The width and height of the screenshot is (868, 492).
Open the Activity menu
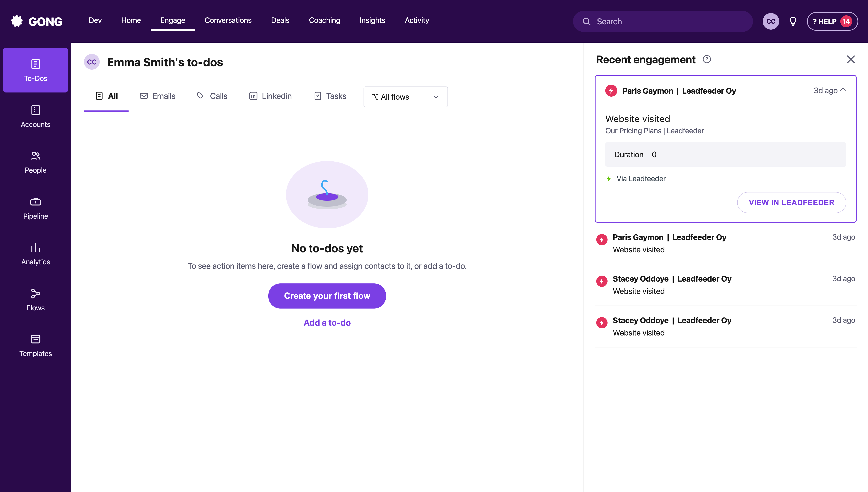pyautogui.click(x=417, y=20)
